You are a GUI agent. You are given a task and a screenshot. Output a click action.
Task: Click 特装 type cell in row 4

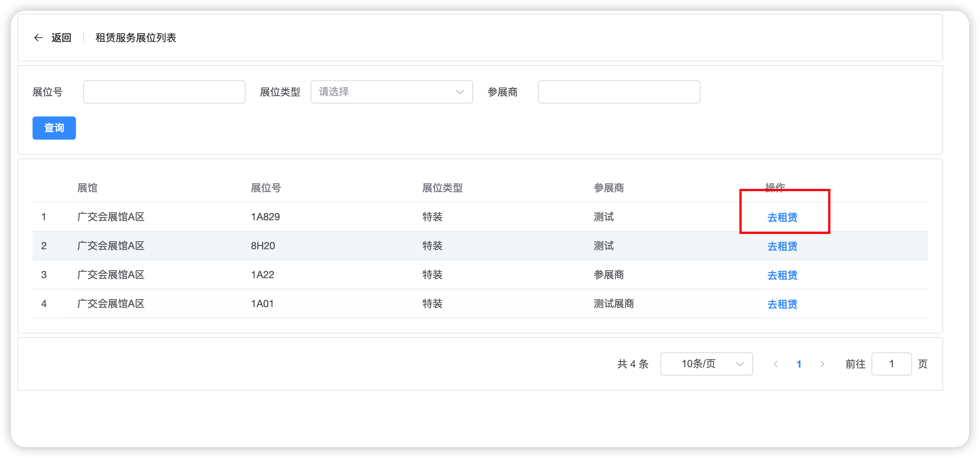point(432,304)
